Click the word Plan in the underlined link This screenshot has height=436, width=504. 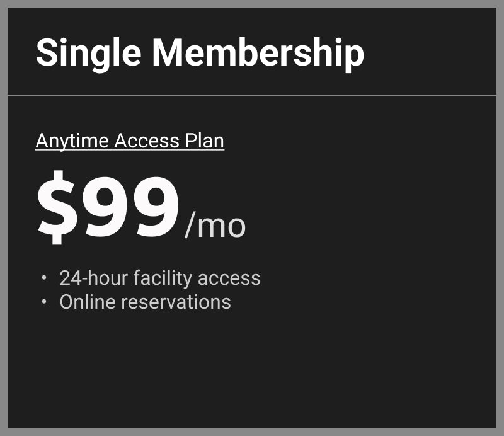click(x=204, y=141)
